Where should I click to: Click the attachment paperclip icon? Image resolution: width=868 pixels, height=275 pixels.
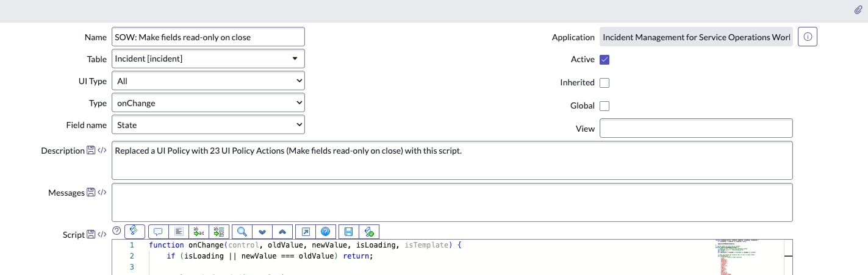[x=858, y=10]
